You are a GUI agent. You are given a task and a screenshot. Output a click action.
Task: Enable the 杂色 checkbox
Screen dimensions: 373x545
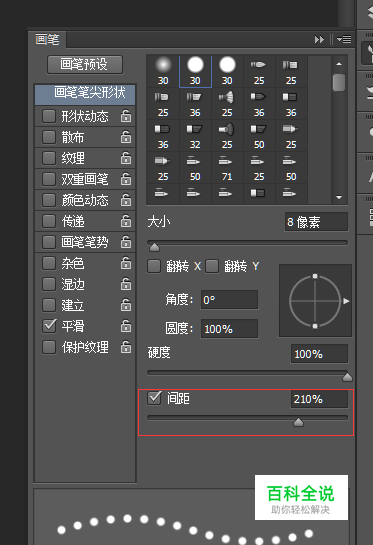[x=49, y=263]
